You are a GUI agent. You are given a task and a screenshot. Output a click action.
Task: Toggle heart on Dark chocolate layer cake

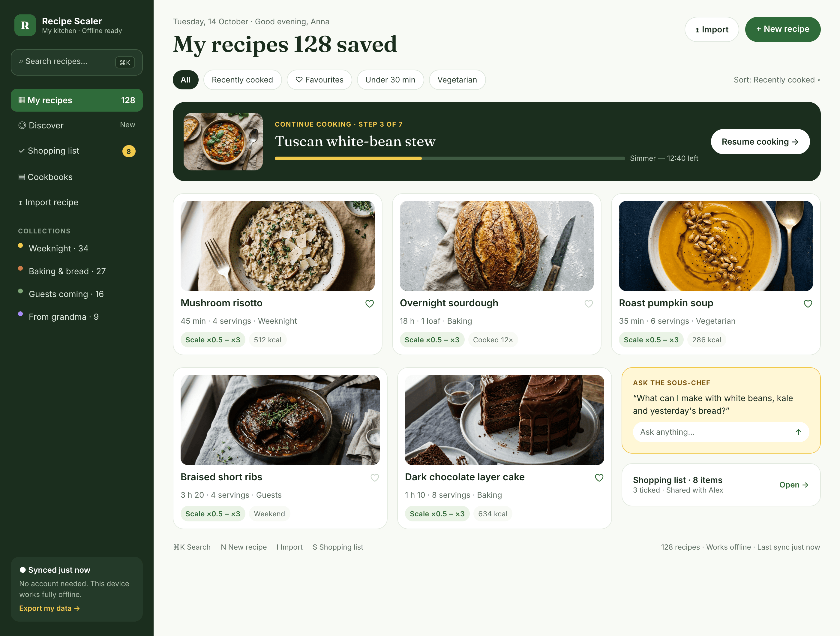tap(599, 478)
